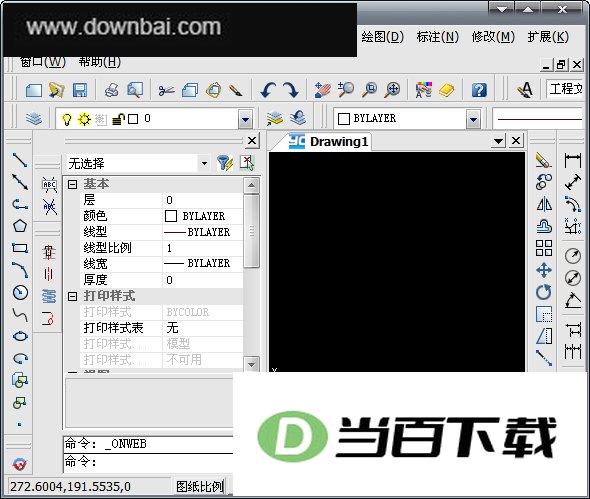This screenshot has width=590, height=499.
Task: Select the Mirror tool
Action: pyautogui.click(x=544, y=204)
